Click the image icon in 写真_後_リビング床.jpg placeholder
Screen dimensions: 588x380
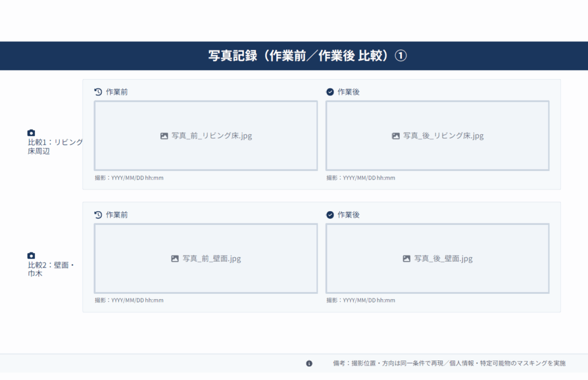[x=395, y=136]
